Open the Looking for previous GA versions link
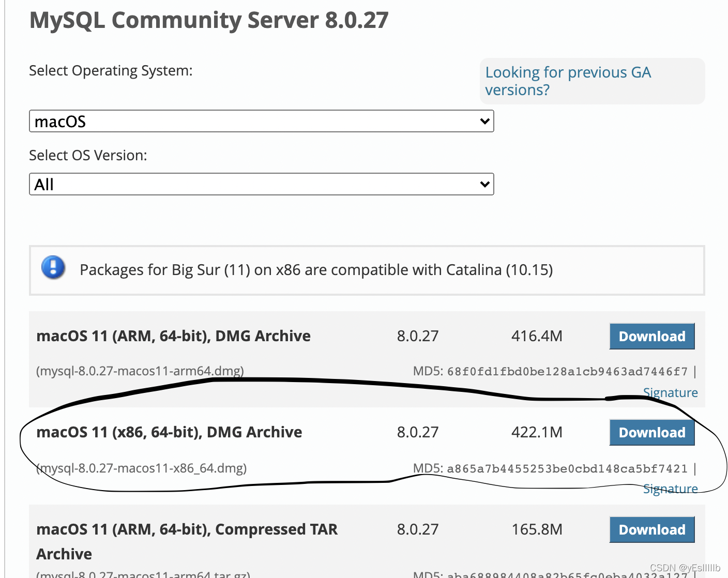 pyautogui.click(x=568, y=81)
